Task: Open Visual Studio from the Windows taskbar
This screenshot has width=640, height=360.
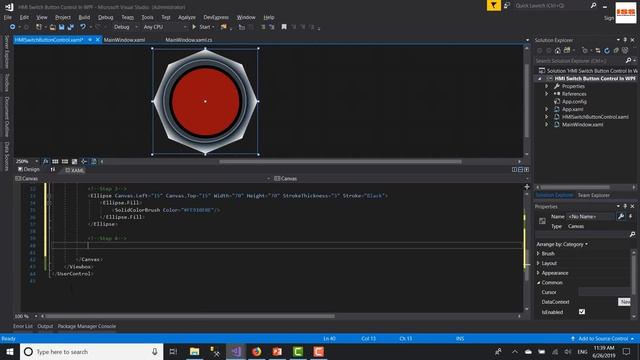Action: click(x=236, y=351)
